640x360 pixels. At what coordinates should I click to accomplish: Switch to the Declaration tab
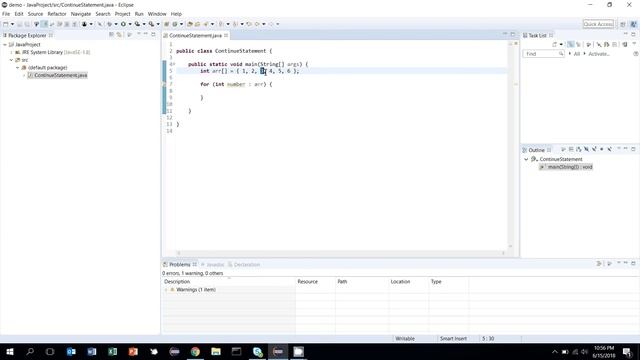tap(244, 264)
